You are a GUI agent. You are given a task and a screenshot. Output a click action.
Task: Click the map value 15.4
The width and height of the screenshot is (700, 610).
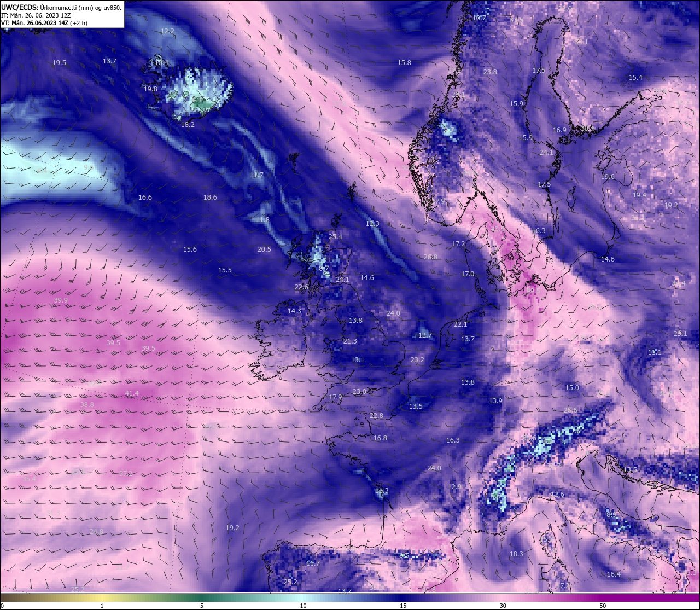635,78
